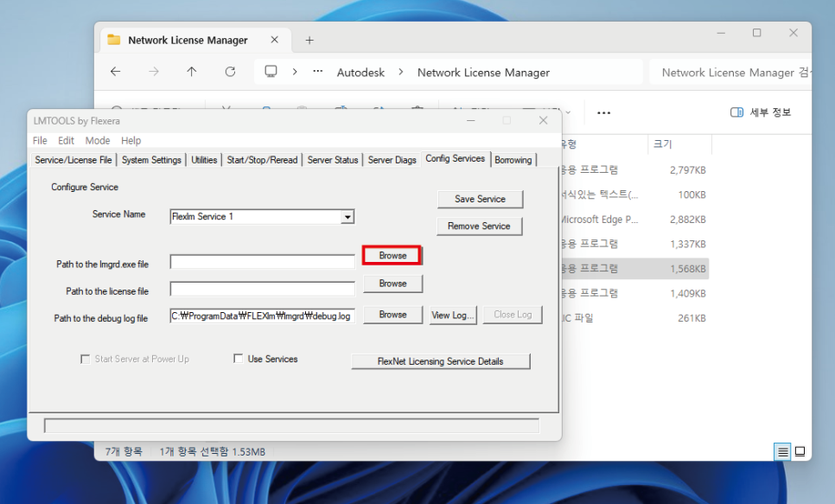
Task: Open the Help menu in LMTOOLS
Action: 131,141
